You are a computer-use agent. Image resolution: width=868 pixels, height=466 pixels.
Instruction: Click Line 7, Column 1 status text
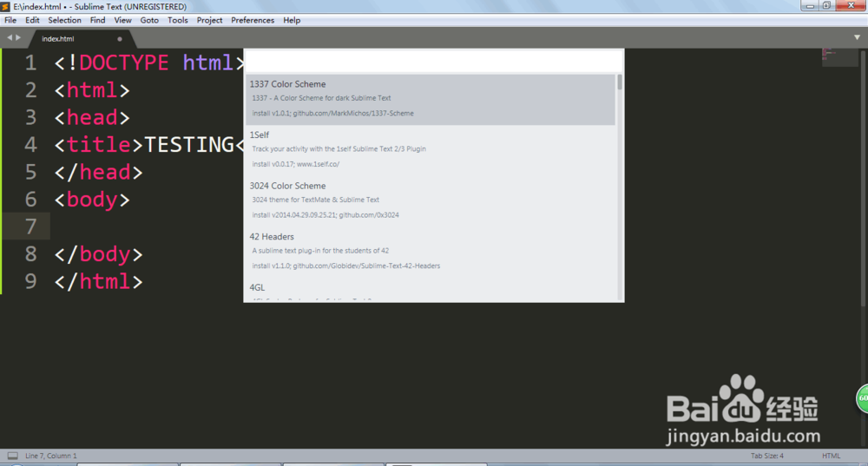[51, 456]
